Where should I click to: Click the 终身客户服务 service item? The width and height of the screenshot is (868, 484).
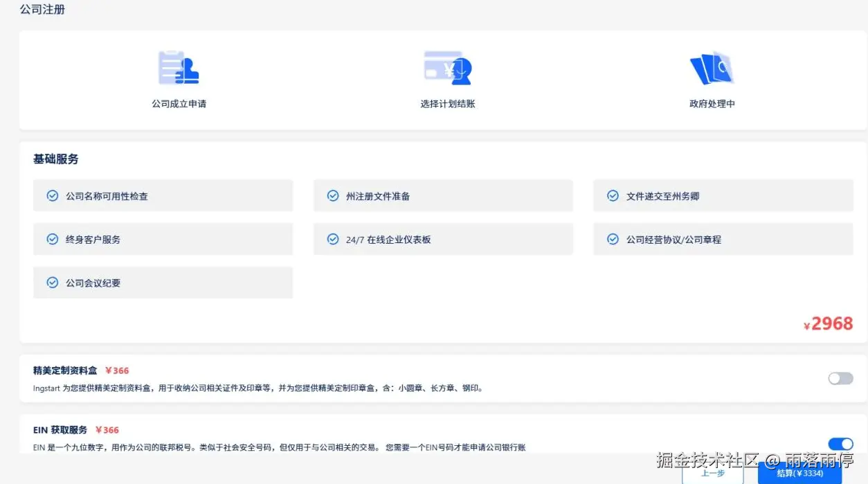tap(163, 239)
